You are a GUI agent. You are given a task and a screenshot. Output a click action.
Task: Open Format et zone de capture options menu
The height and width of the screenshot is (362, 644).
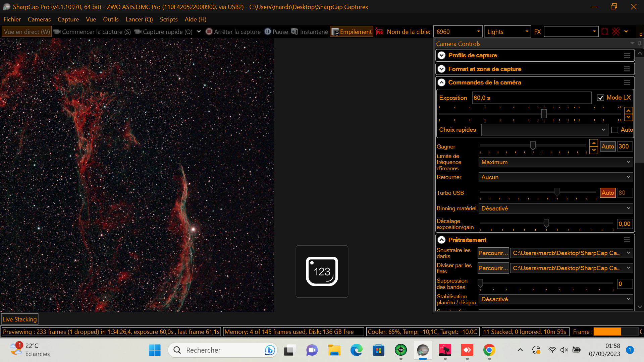pos(627,69)
